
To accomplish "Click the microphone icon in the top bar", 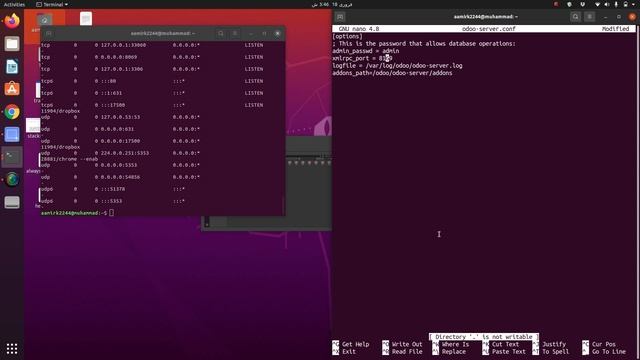I will [x=616, y=4].
